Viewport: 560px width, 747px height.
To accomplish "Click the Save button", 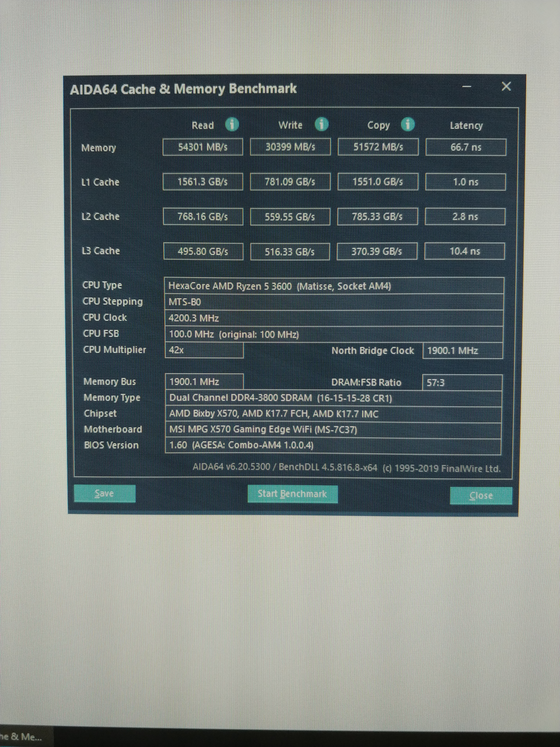I will [105, 494].
